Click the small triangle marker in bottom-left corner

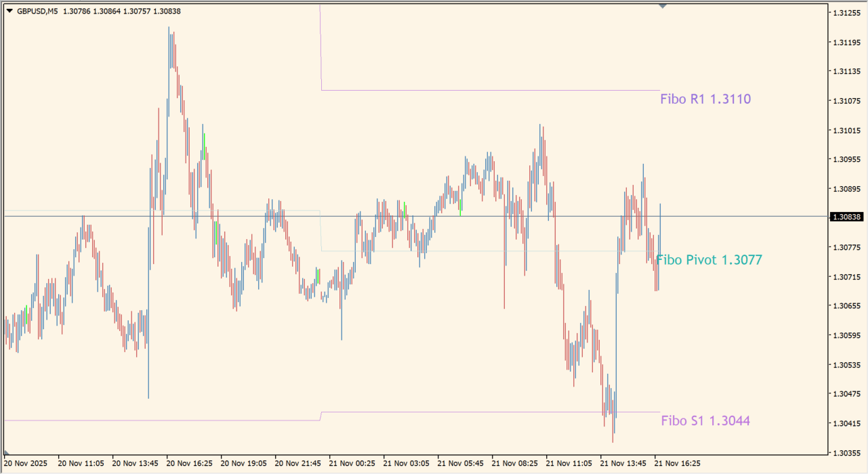pyautogui.click(x=7, y=452)
